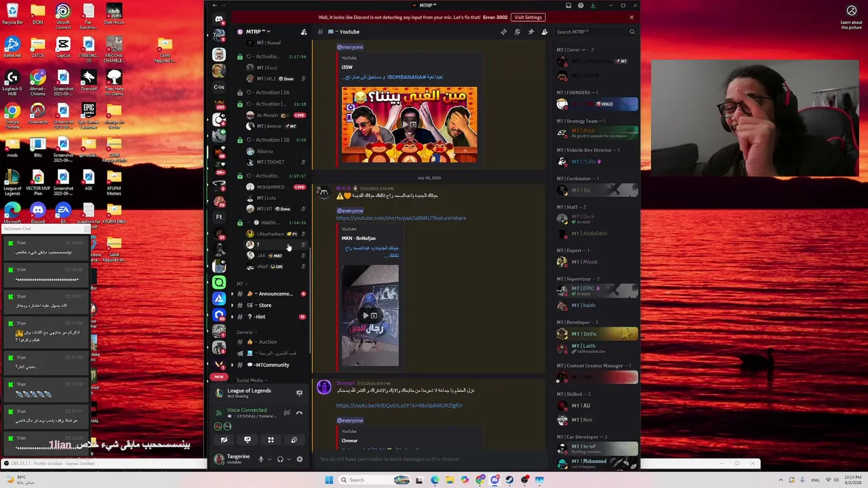Share your screen in the voice panel
Screen dimensions: 868x488
point(248,440)
